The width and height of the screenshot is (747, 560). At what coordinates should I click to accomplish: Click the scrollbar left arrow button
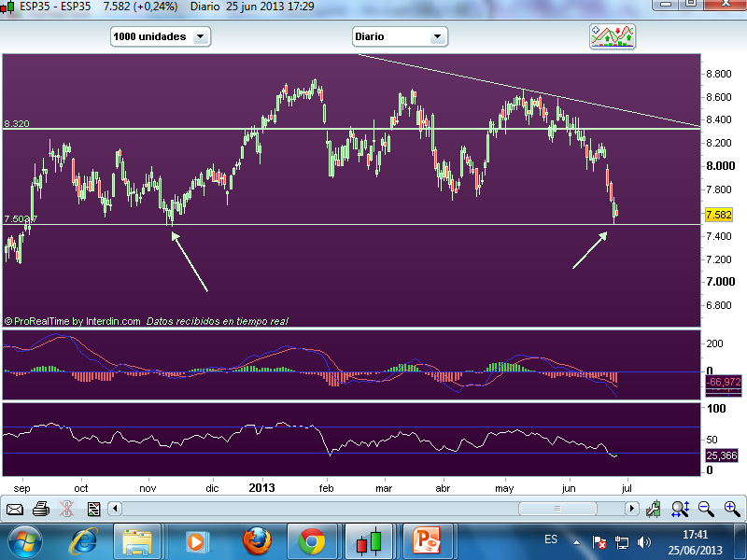[x=114, y=509]
